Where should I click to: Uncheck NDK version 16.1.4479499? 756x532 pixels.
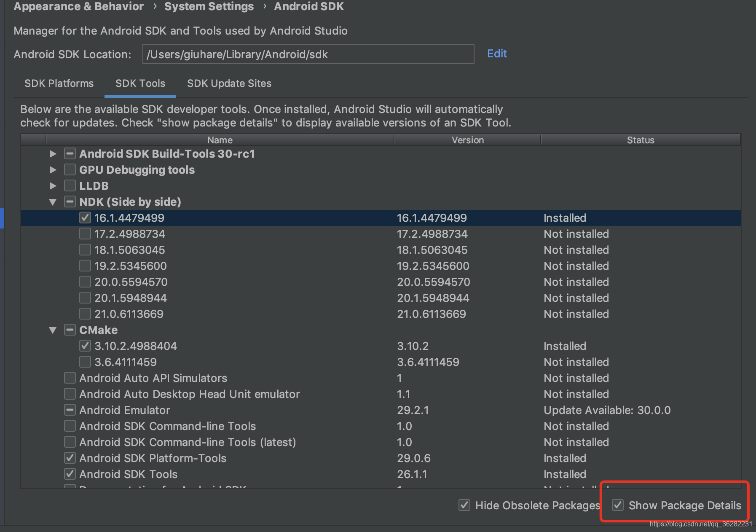coord(85,218)
